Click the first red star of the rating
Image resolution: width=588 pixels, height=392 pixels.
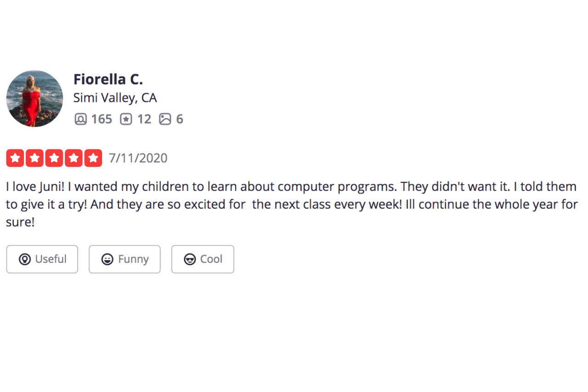[15, 158]
